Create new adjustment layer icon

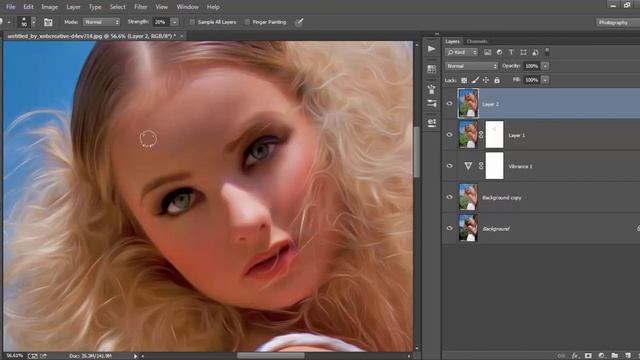point(601,356)
